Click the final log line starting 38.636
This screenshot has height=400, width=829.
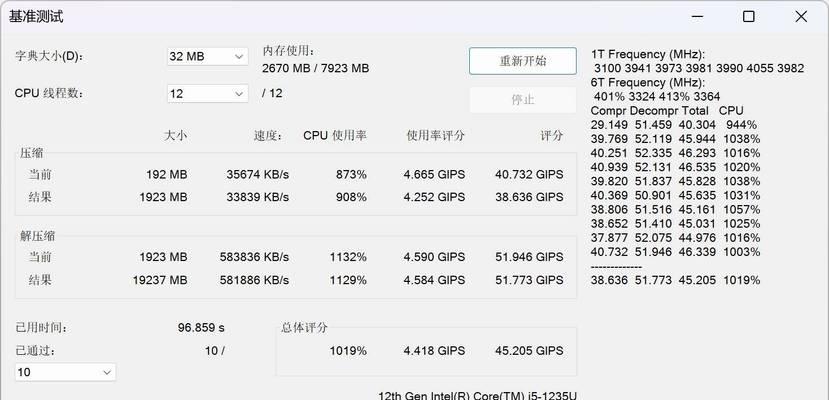coord(676,280)
